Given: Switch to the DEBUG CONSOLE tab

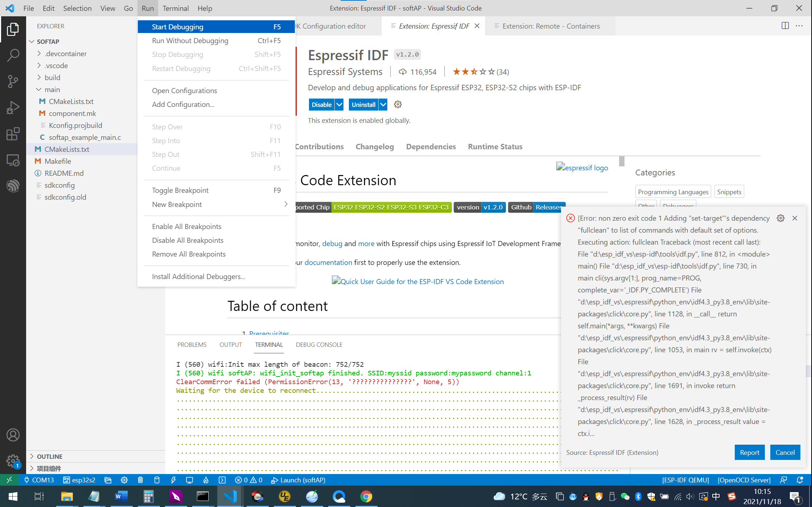Looking at the screenshot, I should (x=319, y=345).
